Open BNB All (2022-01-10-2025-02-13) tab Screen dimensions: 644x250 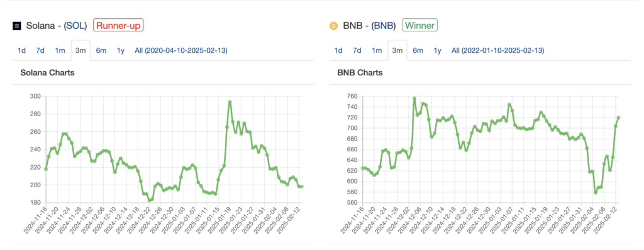click(x=498, y=50)
